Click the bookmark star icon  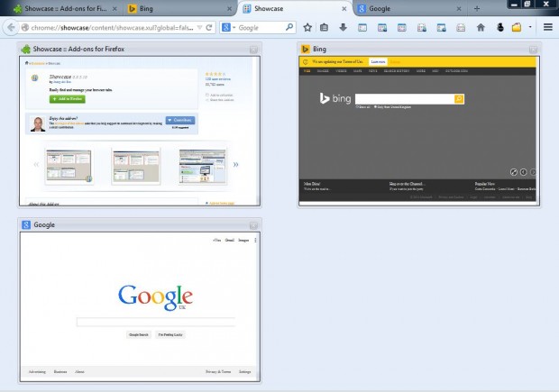tap(307, 28)
